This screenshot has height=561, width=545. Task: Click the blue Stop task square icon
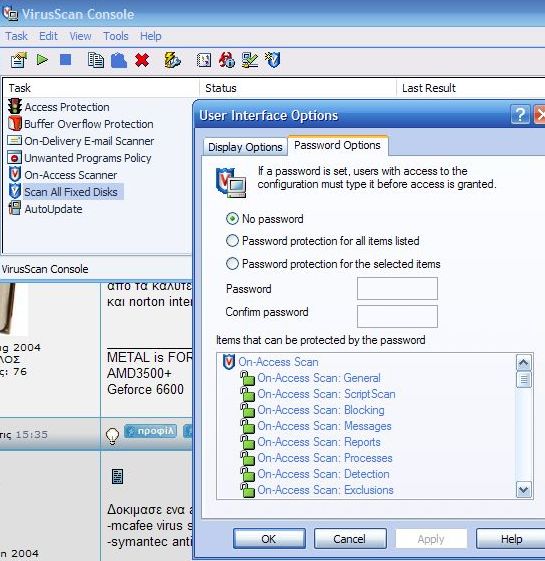[65, 59]
